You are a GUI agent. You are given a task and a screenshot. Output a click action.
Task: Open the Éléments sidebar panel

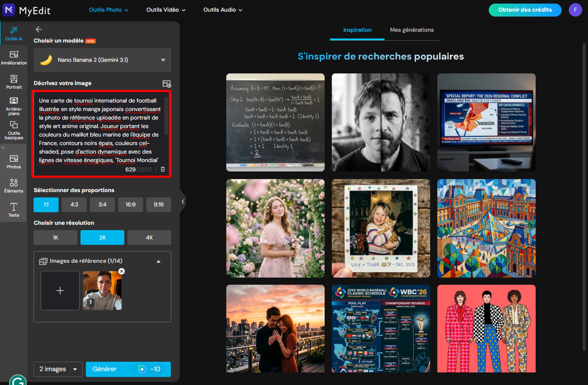14,186
